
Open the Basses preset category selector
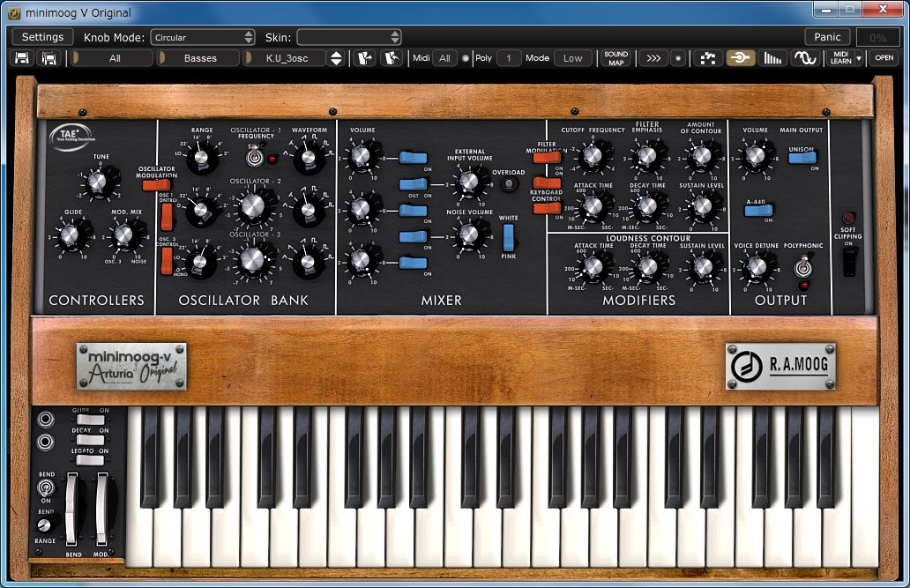point(199,58)
